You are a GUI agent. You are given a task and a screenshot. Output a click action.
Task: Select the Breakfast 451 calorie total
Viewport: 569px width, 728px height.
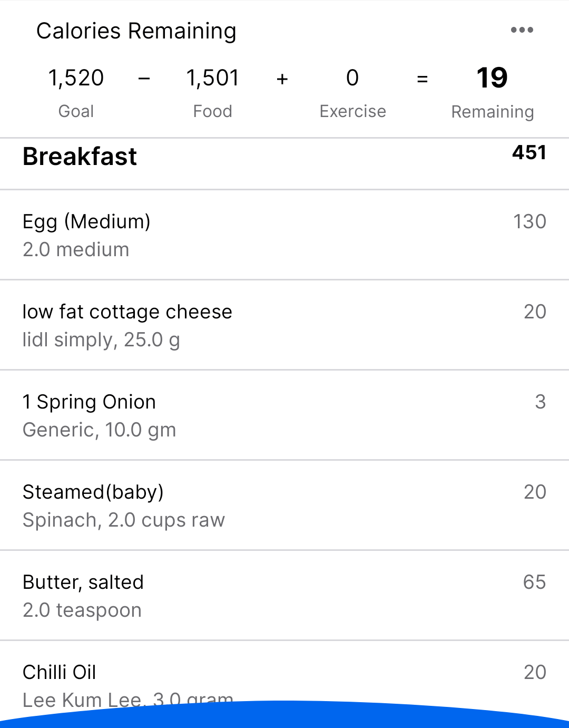point(529,153)
